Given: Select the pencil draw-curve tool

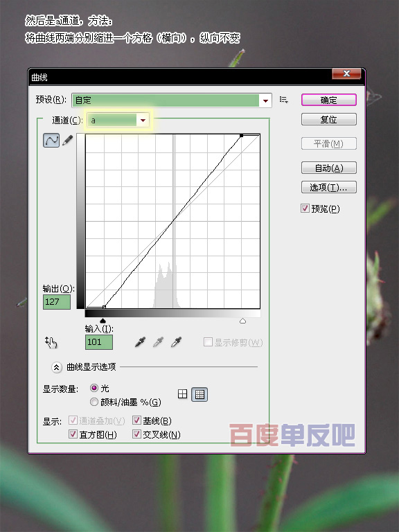Looking at the screenshot, I should (x=67, y=140).
